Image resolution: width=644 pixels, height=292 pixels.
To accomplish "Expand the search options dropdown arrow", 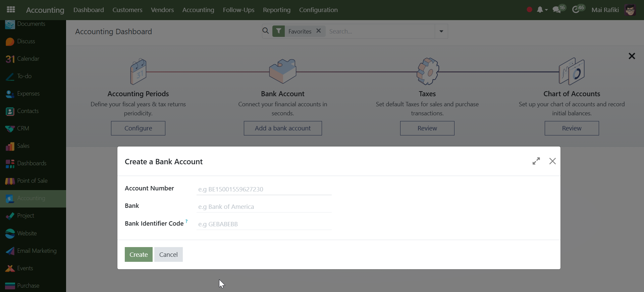I will [x=441, y=31].
